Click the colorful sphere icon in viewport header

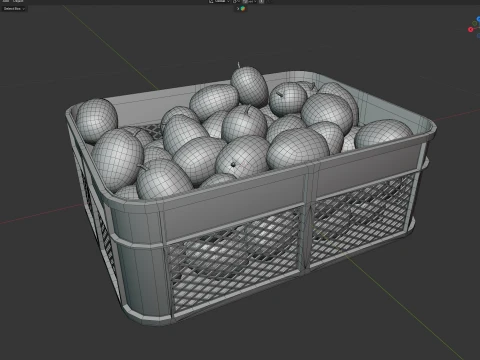coord(243,9)
